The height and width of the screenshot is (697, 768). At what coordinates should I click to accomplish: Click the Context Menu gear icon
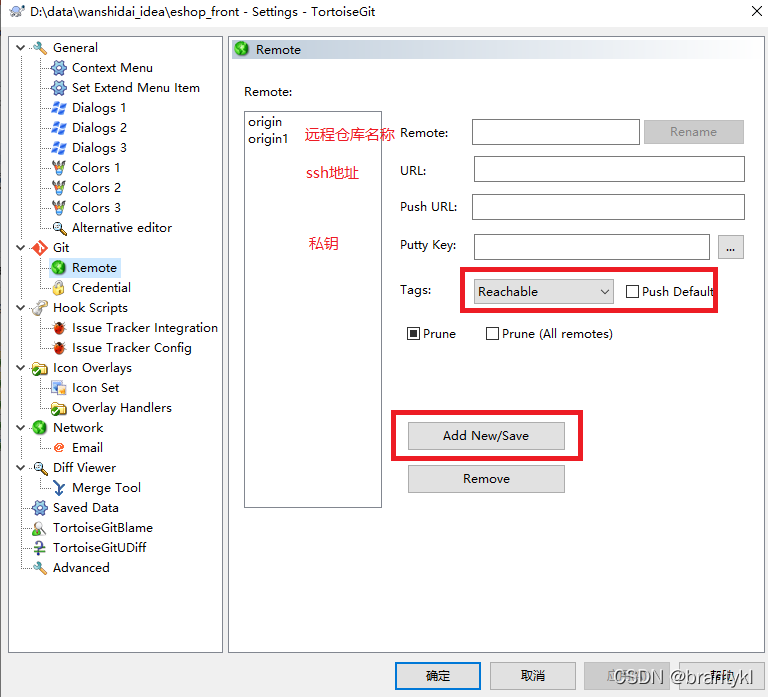click(59, 68)
